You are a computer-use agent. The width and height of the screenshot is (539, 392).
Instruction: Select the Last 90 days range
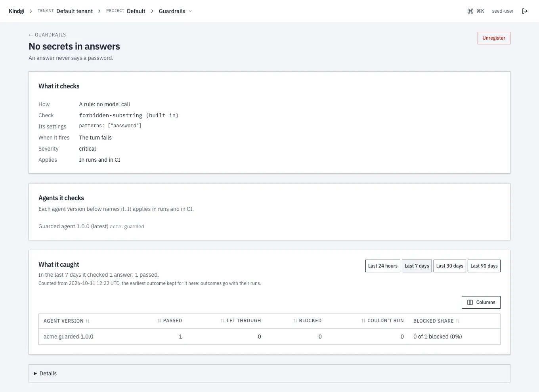click(x=484, y=266)
